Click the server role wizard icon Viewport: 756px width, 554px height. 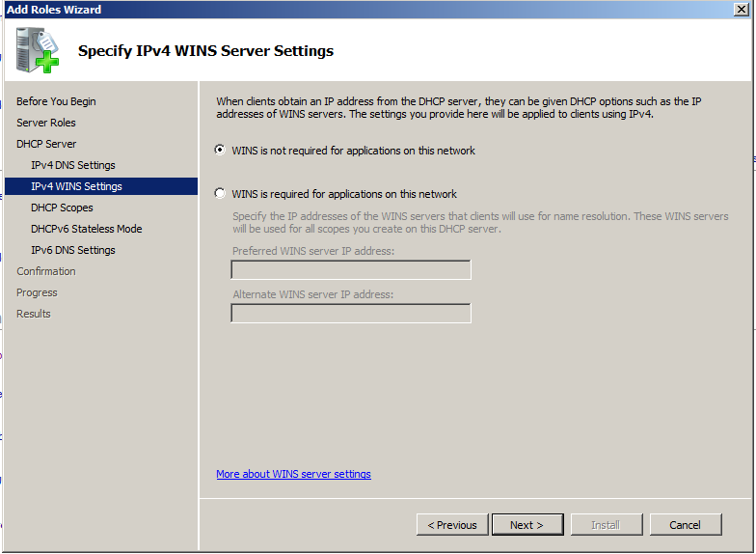(37, 50)
